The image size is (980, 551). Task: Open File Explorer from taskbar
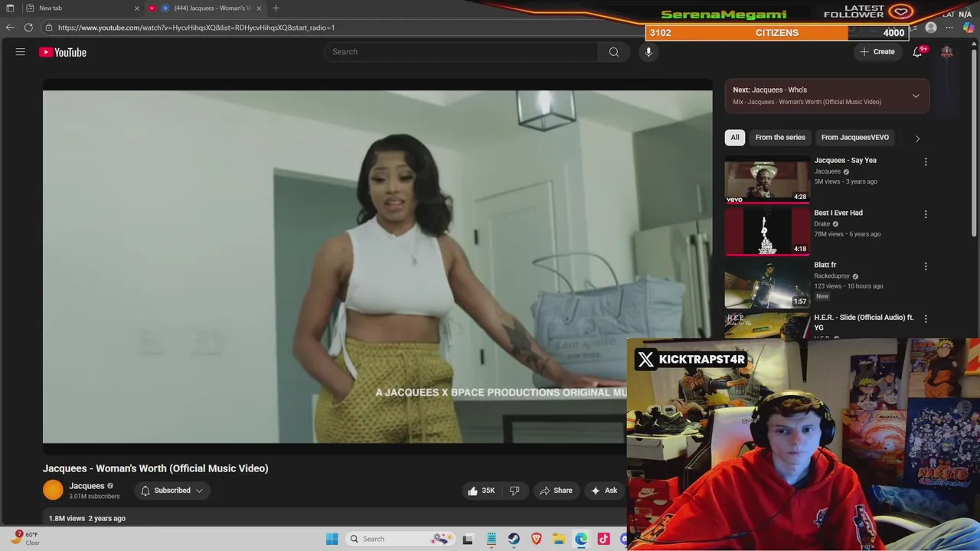[x=559, y=539]
